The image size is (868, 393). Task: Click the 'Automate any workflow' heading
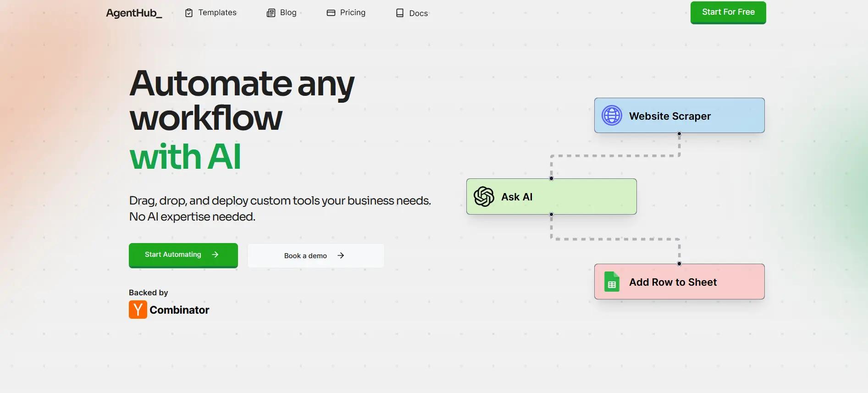click(x=242, y=101)
